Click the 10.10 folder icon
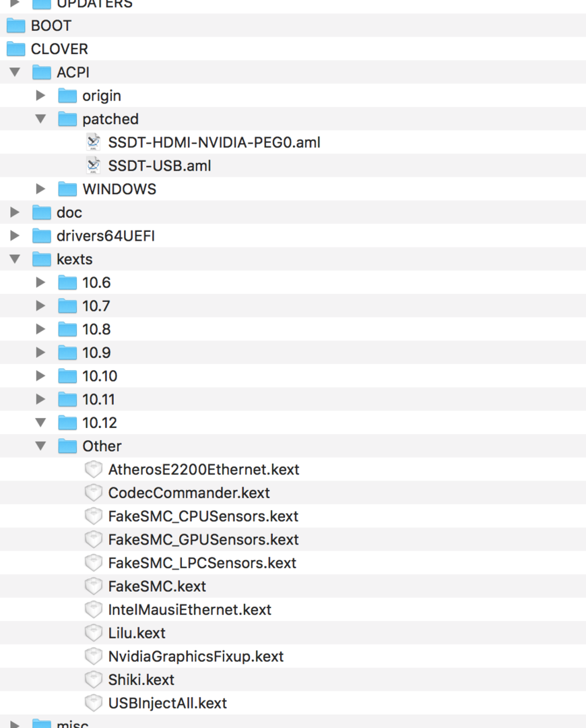586x728 pixels. point(67,375)
